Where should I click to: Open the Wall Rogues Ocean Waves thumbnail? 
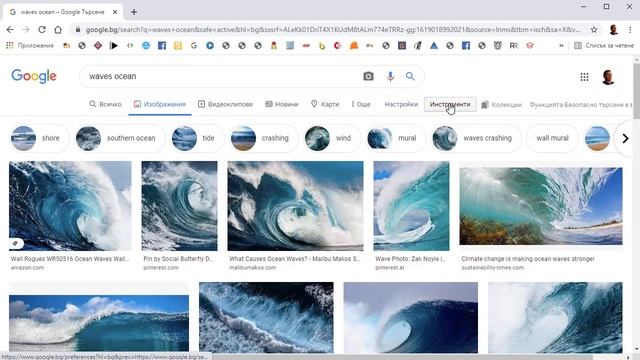point(70,206)
